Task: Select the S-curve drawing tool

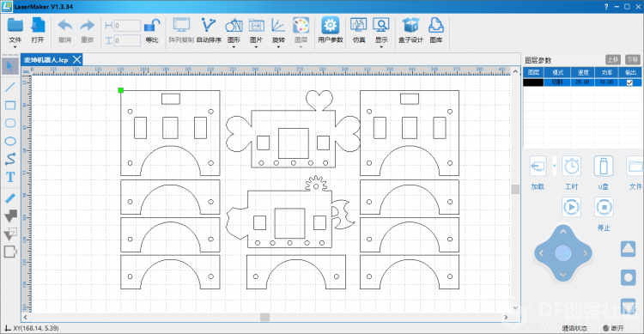Action: 10,159
